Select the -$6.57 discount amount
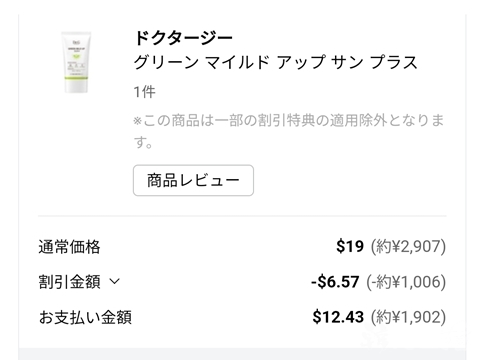Viewport: 480px width, 360px height. 335,282
